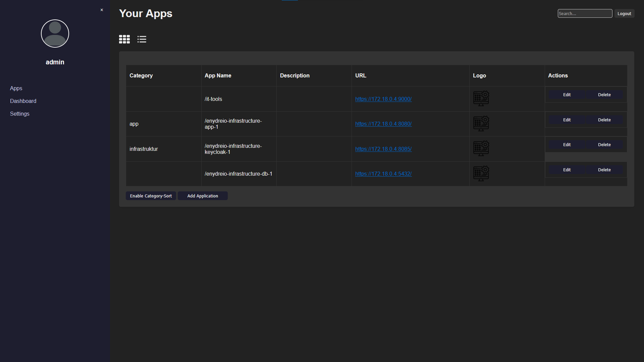Click the Description column header
The width and height of the screenshot is (644, 362).
[314, 75]
